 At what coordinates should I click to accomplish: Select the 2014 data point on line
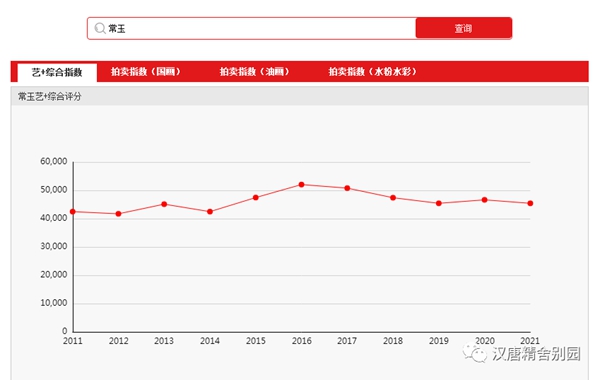[210, 212]
